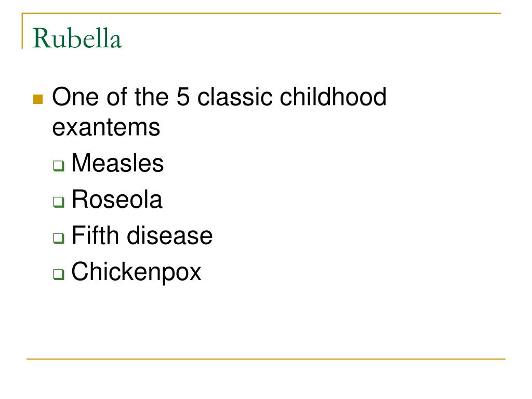532x399 pixels.
Task: Select the Measles list item text
Action: coord(117,163)
